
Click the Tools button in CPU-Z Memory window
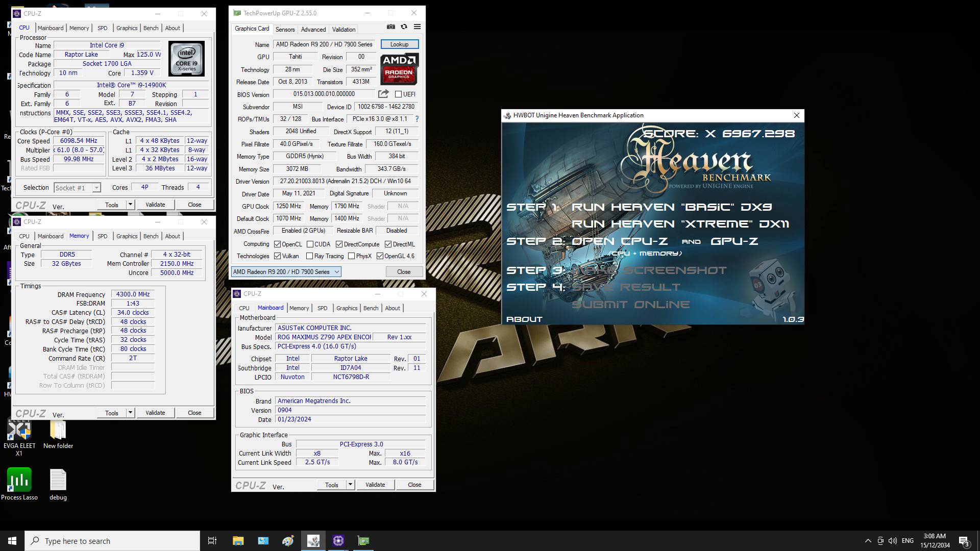(x=112, y=413)
